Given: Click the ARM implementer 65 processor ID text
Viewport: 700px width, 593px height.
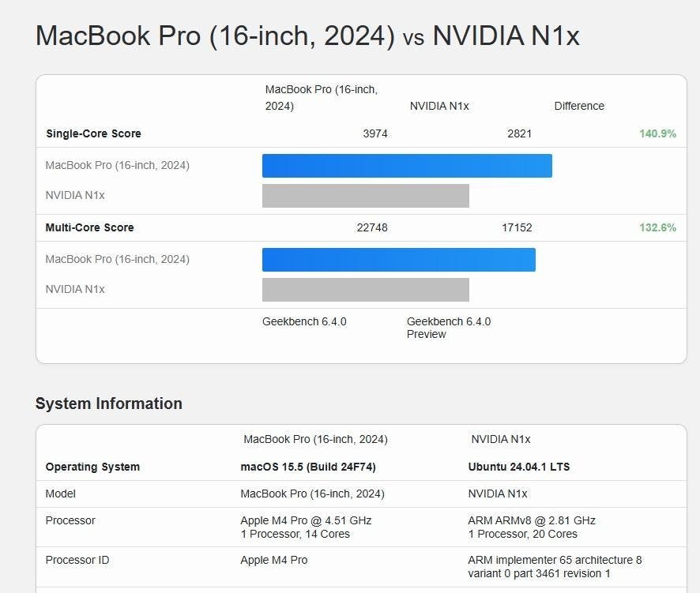Looking at the screenshot, I should tap(555, 567).
